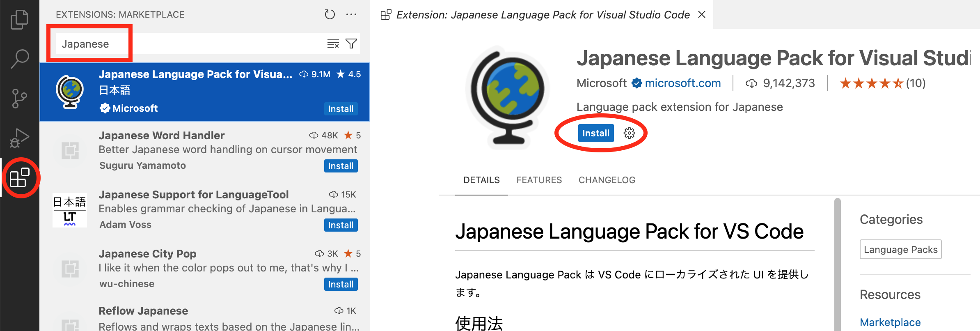
Task: Click the large globe extension logo
Action: 508,97
